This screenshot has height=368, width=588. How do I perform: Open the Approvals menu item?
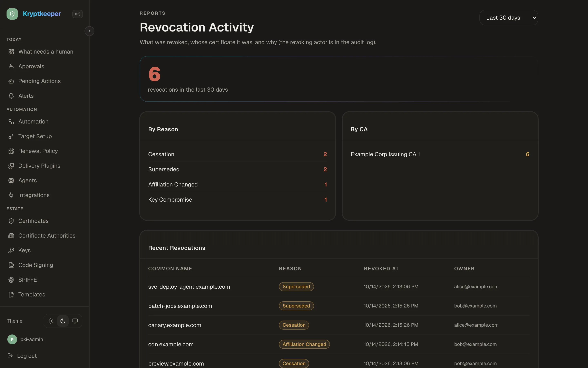45,66
